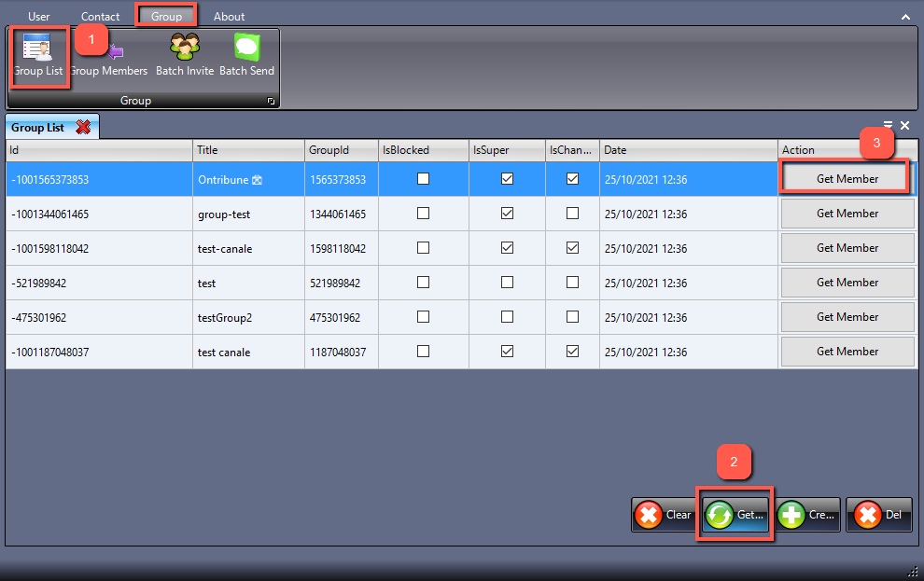This screenshot has width=924, height=581.
Task: Toggle IsChannel checkbox for test-canale row
Action: tap(572, 248)
